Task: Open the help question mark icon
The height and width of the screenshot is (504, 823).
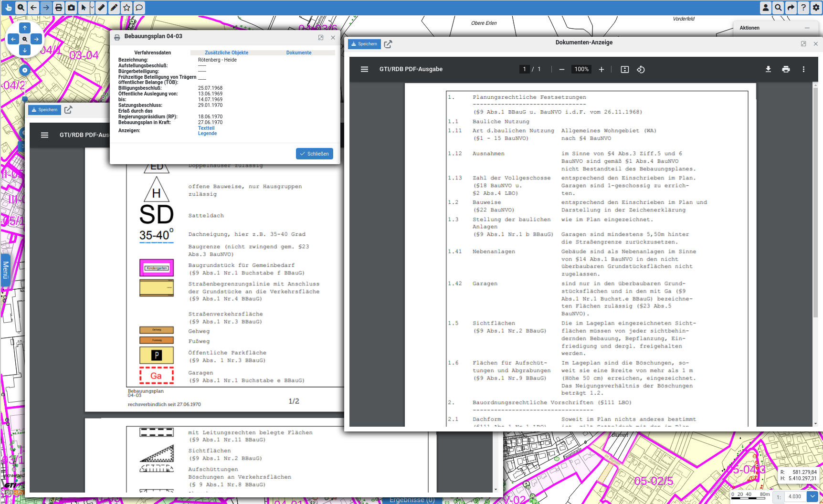Action: click(x=803, y=8)
